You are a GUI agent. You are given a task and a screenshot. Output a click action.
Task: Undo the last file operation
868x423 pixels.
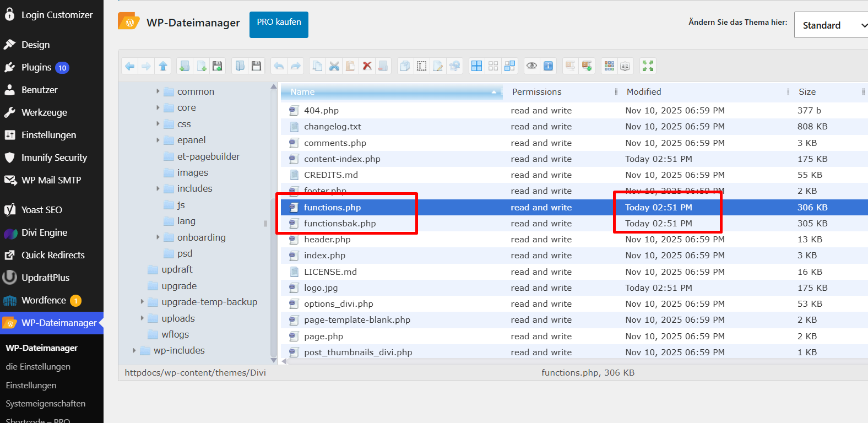(279, 66)
